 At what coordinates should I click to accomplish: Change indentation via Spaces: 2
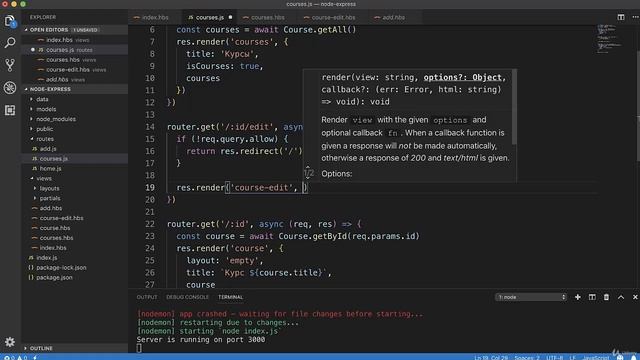pyautogui.click(x=527, y=358)
